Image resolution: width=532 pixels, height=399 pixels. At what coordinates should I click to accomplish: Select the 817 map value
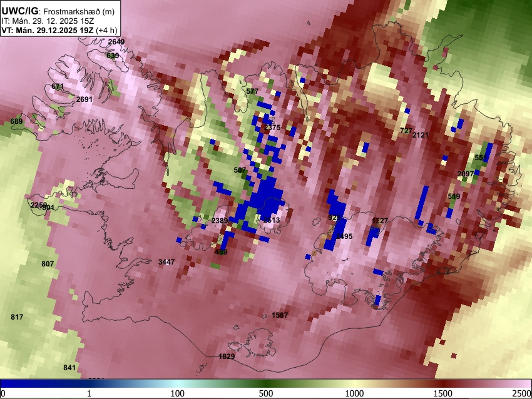point(17,317)
